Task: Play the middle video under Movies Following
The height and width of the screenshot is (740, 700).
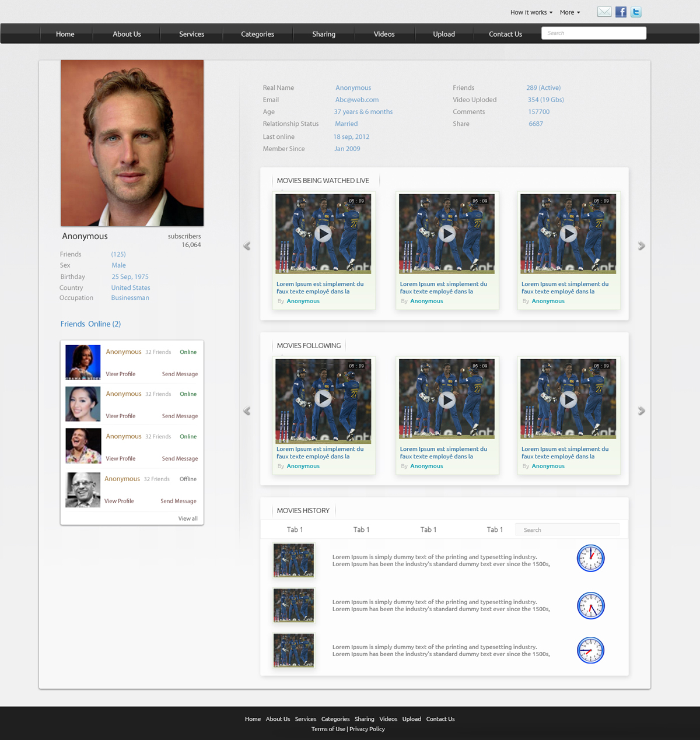Action: [447, 399]
